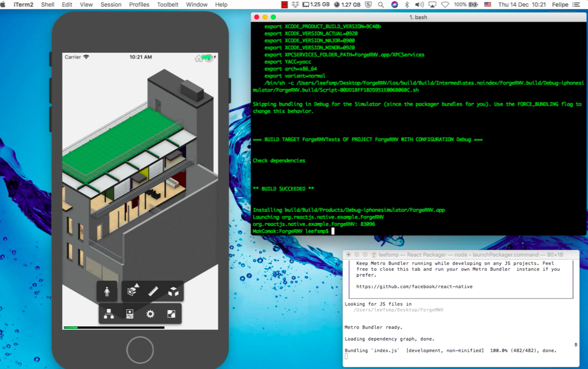Tap the simulator's round home button
Image resolution: width=588 pixels, height=369 pixels.
(x=140, y=350)
